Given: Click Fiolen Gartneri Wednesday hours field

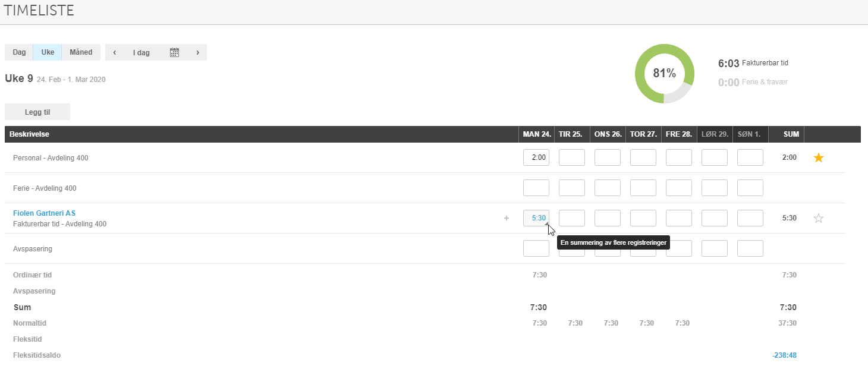Looking at the screenshot, I should (608, 218).
